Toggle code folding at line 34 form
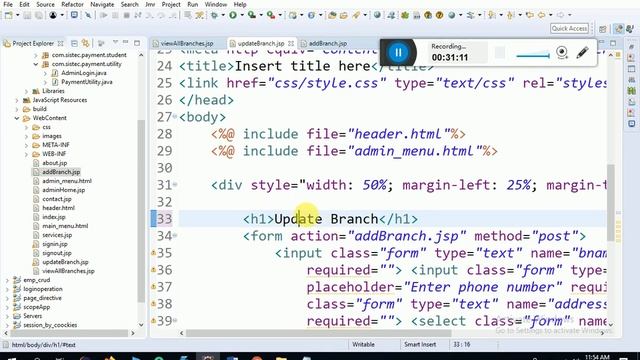The image size is (640, 360). [x=175, y=236]
